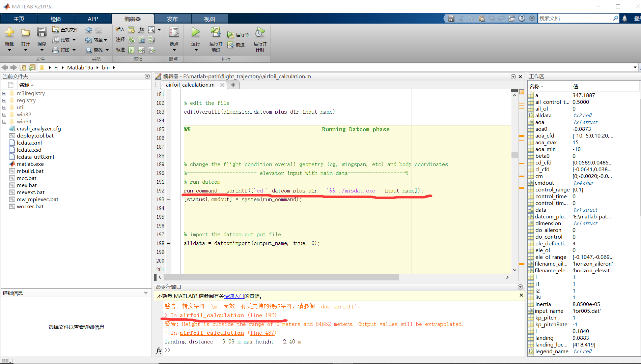Image resolution: width=641 pixels, height=364 pixels.
Task: Open the 比较 (Compare) dropdown arrow
Action: coord(74,40)
